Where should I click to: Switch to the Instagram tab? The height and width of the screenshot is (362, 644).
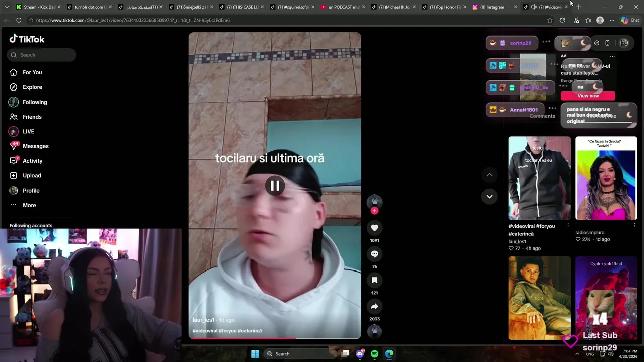(495, 7)
